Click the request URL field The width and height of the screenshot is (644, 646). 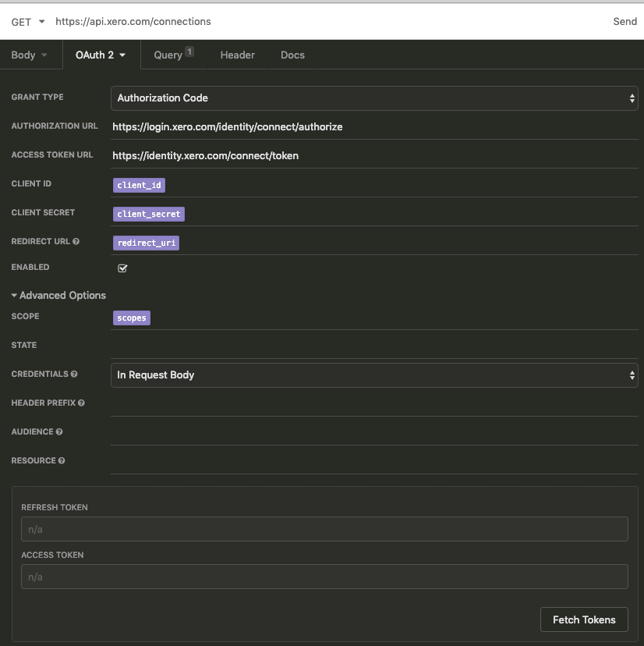tap(330, 21)
